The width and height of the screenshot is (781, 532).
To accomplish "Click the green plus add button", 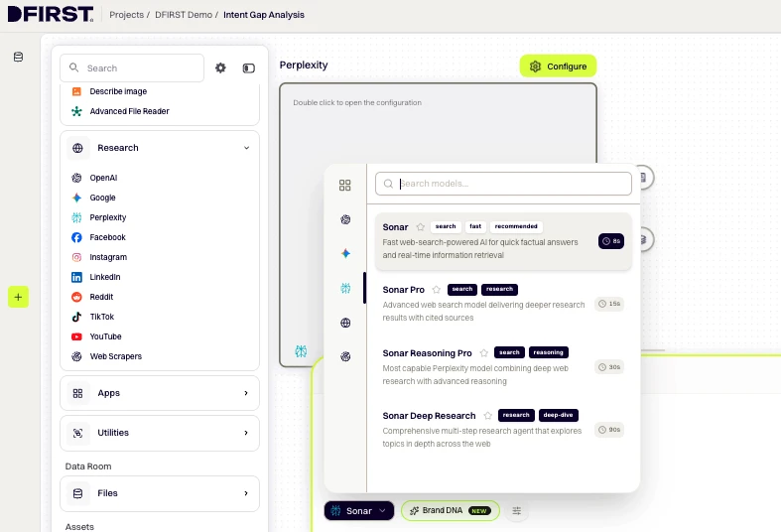I will click(x=18, y=297).
